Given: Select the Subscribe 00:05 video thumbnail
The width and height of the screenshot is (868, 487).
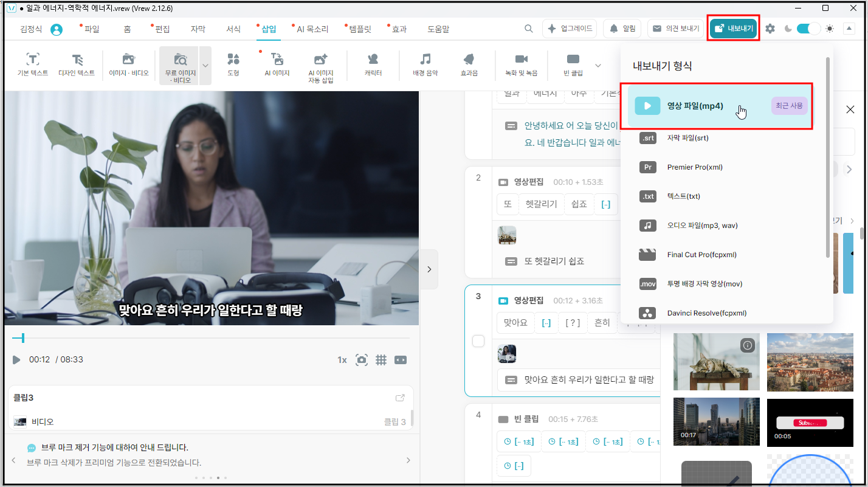Looking at the screenshot, I should pos(810,422).
